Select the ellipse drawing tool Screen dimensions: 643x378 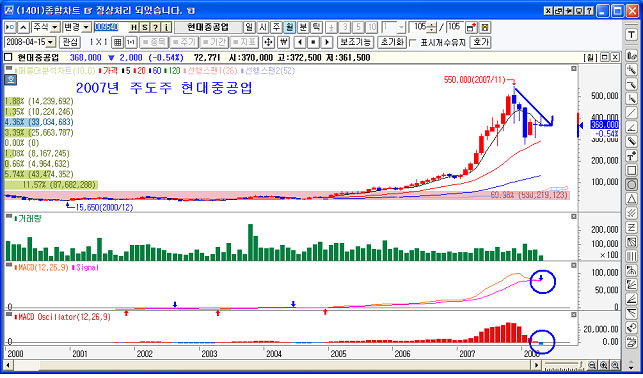[631, 184]
